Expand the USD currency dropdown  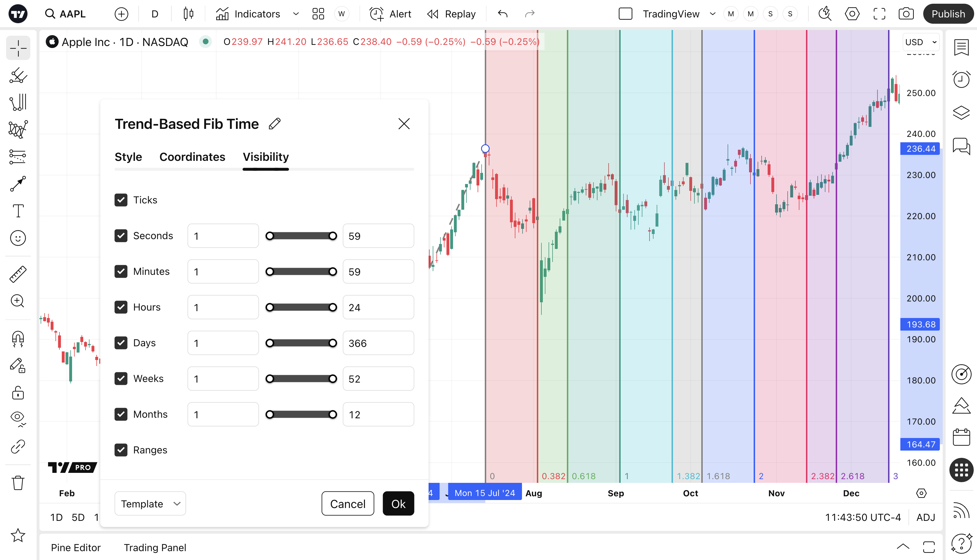921,42
